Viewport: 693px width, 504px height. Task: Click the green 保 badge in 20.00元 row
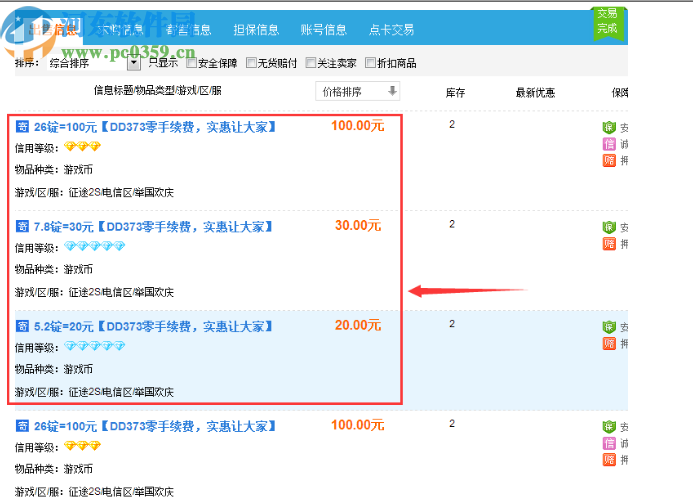coord(609,327)
